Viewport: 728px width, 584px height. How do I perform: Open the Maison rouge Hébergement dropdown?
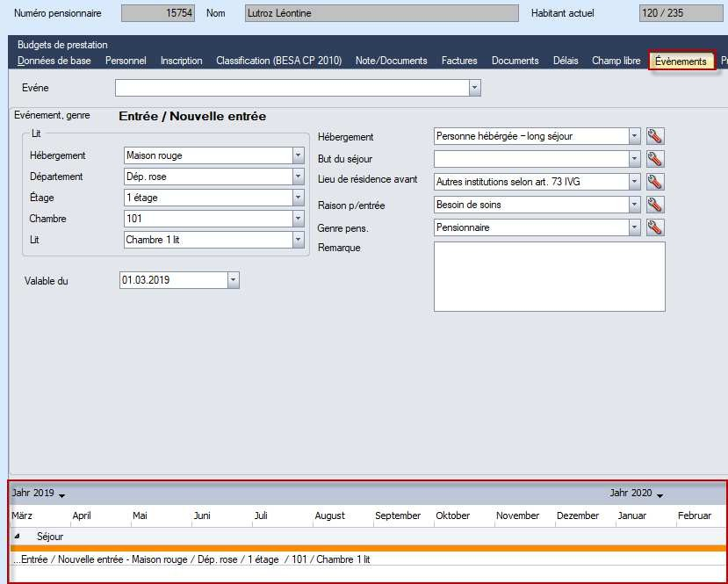299,155
